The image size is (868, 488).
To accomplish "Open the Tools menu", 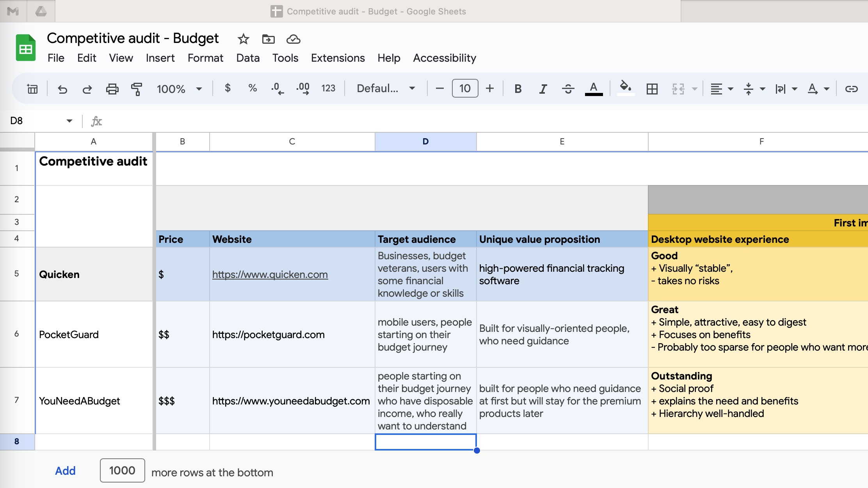I will pos(285,58).
